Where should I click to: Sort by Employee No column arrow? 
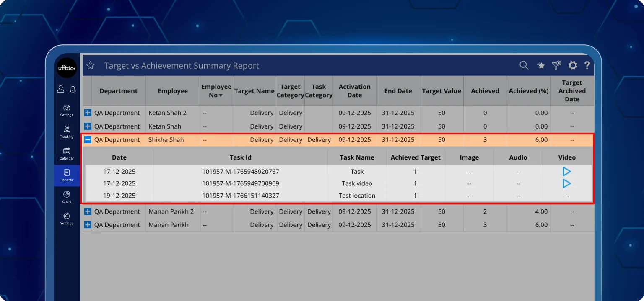click(221, 95)
